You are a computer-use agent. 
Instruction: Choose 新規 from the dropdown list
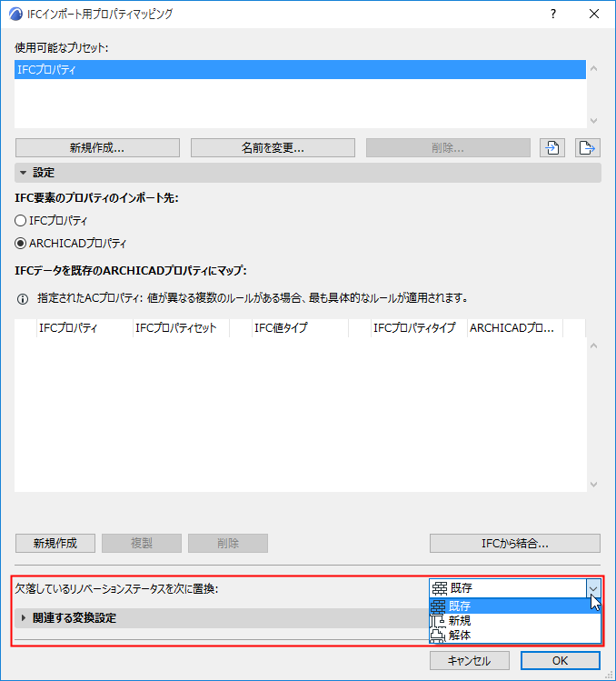pos(515,621)
